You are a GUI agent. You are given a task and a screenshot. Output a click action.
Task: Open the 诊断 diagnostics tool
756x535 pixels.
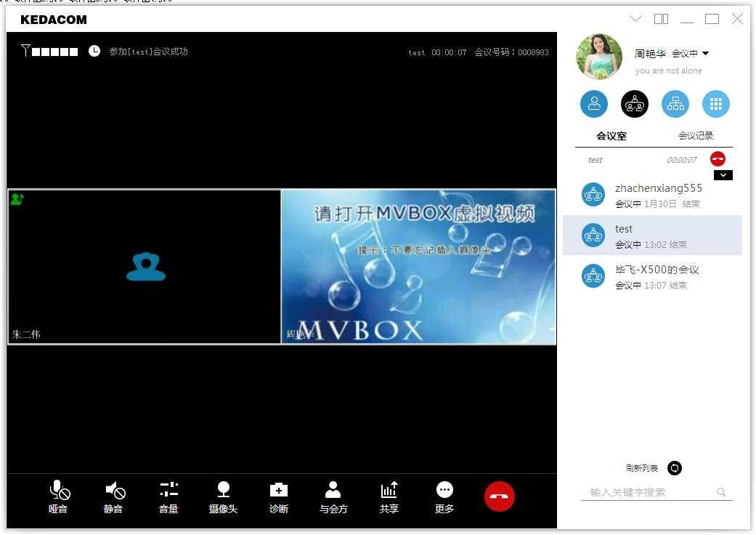tap(279, 497)
